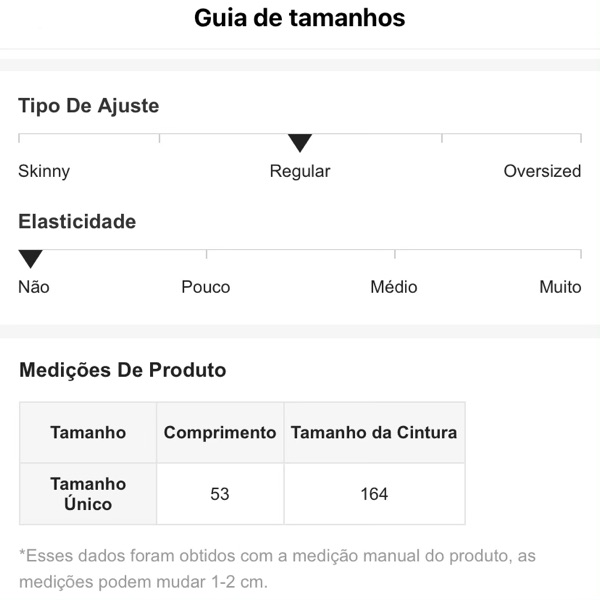Select the Skinny fit label
600x600 pixels.
click(x=44, y=171)
